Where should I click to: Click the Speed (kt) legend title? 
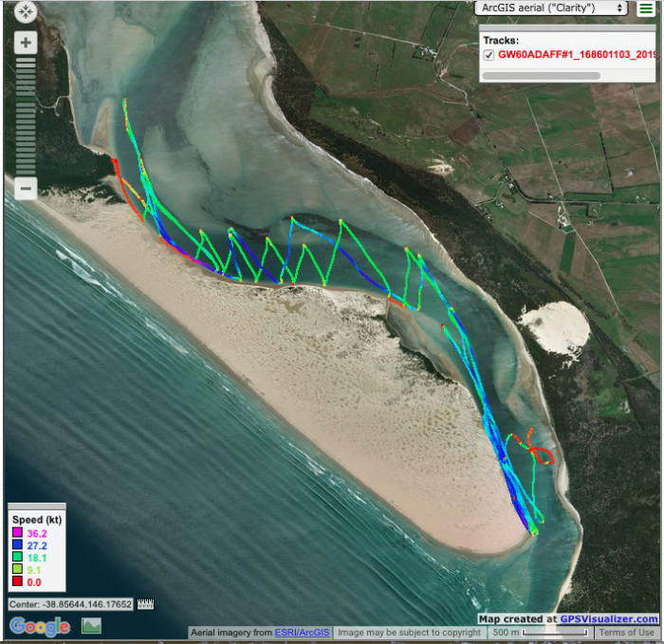[35, 520]
